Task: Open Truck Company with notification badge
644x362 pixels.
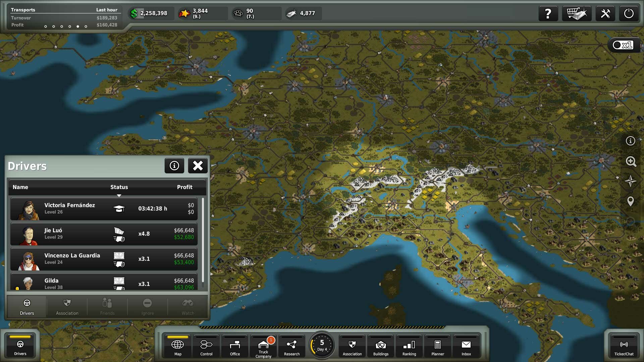Action: coord(263,347)
